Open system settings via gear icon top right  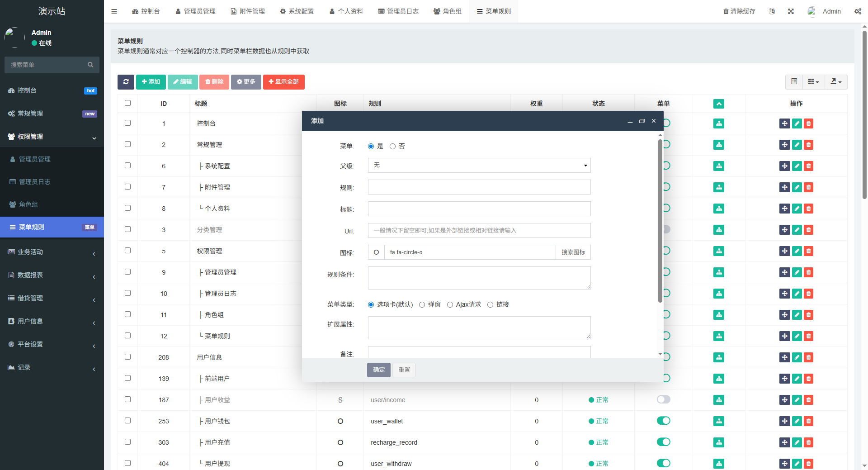[x=858, y=11]
